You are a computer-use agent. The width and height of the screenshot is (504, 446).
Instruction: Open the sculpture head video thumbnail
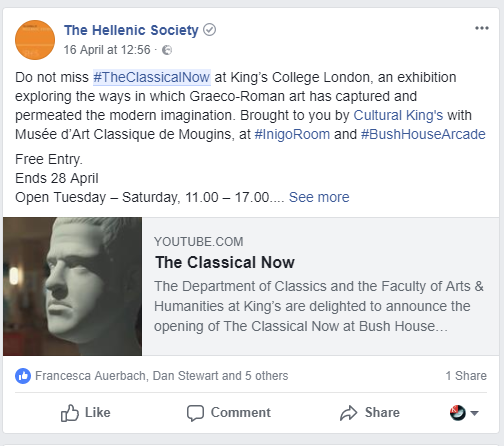pyautogui.click(x=73, y=286)
